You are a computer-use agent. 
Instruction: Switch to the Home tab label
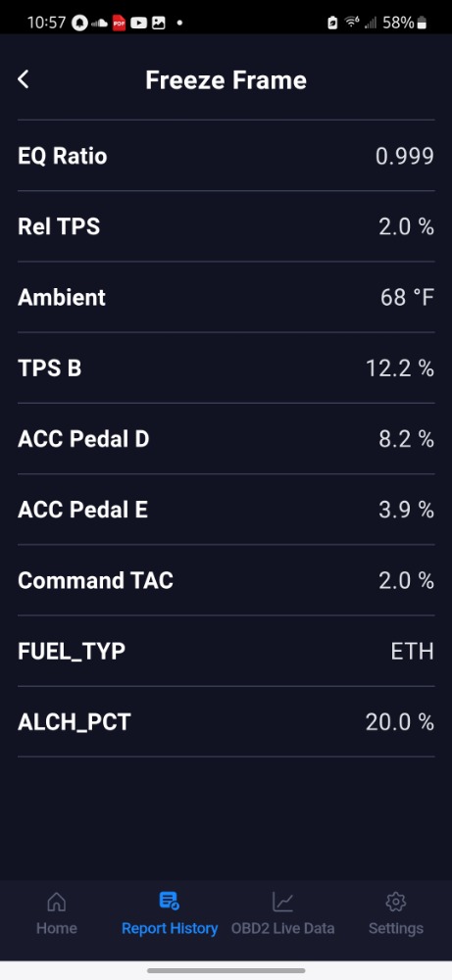point(56,928)
